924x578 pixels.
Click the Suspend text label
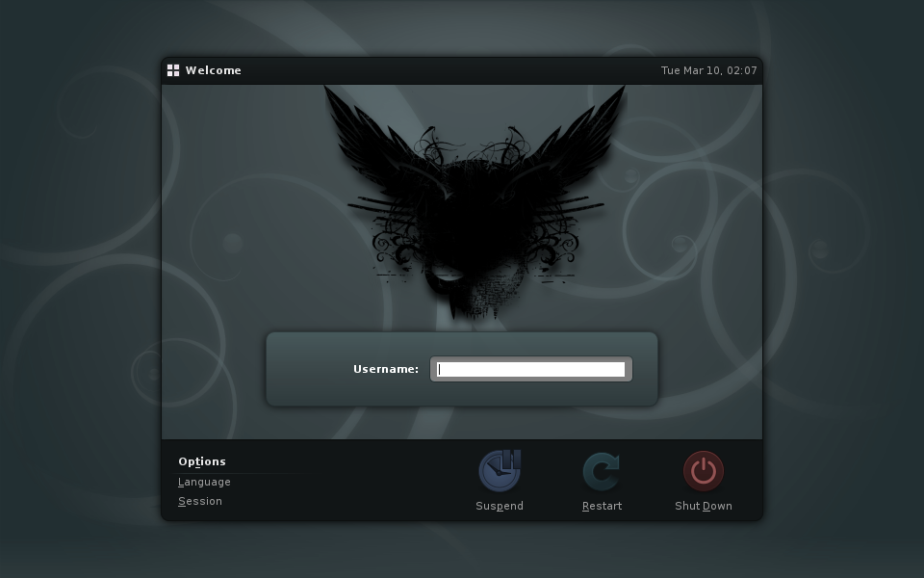click(x=500, y=506)
